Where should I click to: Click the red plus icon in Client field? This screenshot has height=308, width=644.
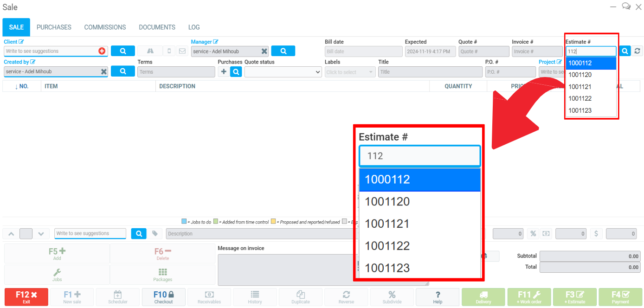point(102,51)
